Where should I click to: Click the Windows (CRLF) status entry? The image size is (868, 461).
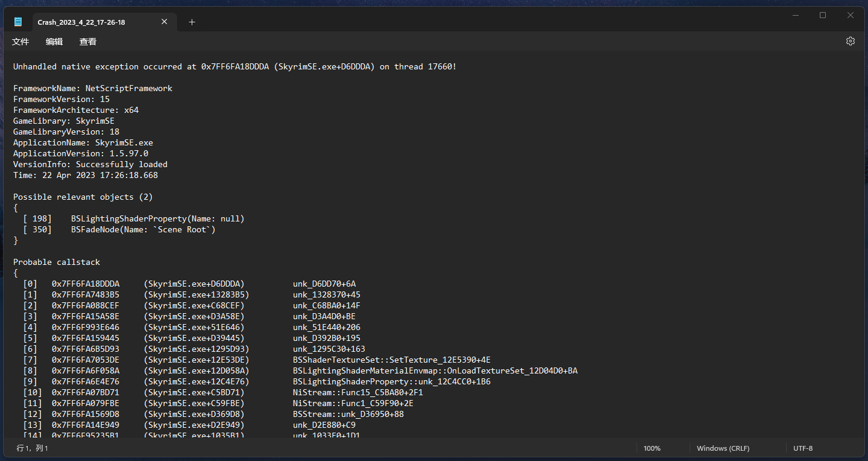point(723,448)
